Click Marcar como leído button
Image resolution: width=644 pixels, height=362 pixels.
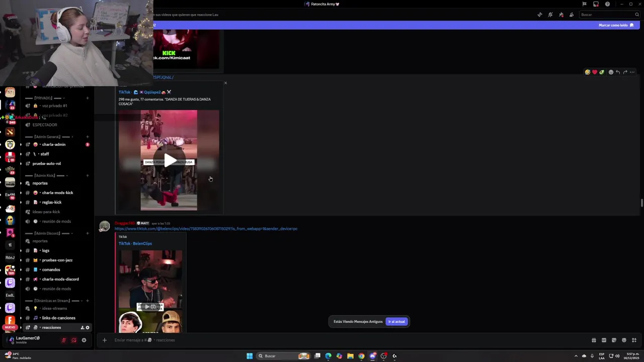[616, 25]
